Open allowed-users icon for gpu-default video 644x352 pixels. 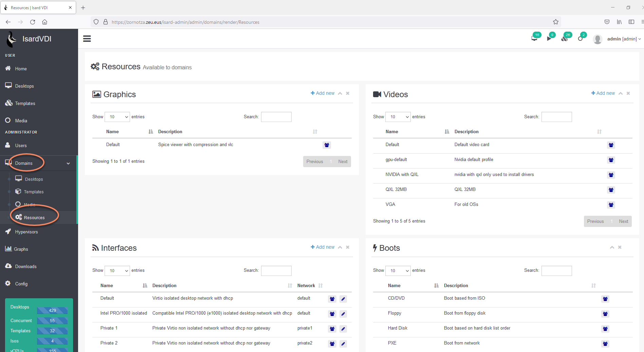pyautogui.click(x=611, y=160)
